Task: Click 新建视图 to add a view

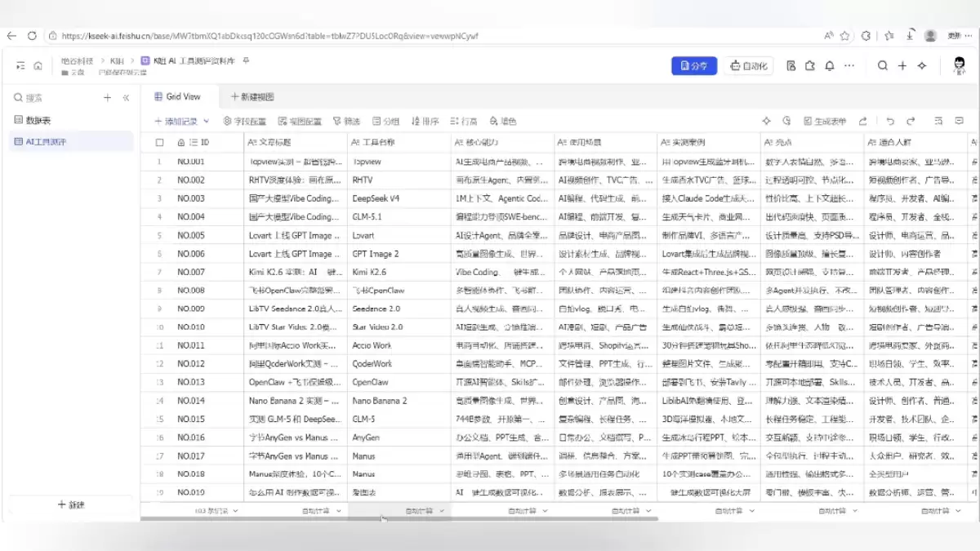Action: click(252, 96)
